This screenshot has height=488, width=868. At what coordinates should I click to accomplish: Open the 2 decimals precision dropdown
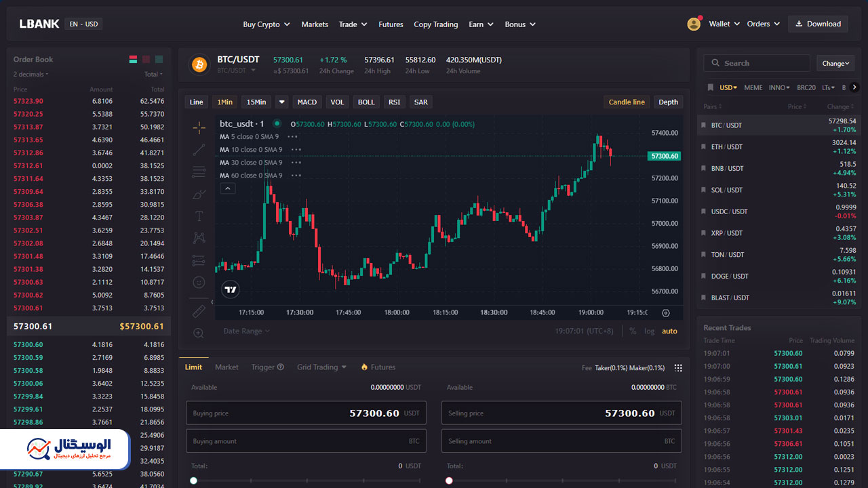click(x=31, y=75)
